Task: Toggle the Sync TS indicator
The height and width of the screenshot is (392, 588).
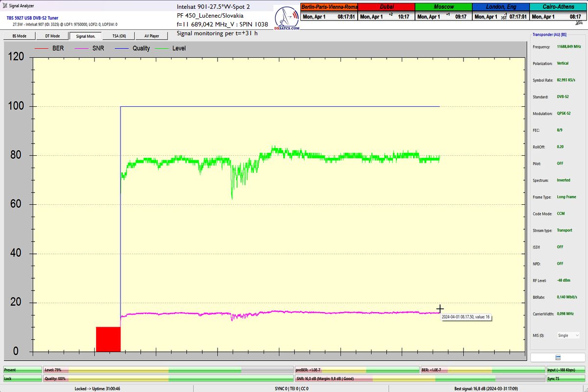Action: (x=566, y=379)
